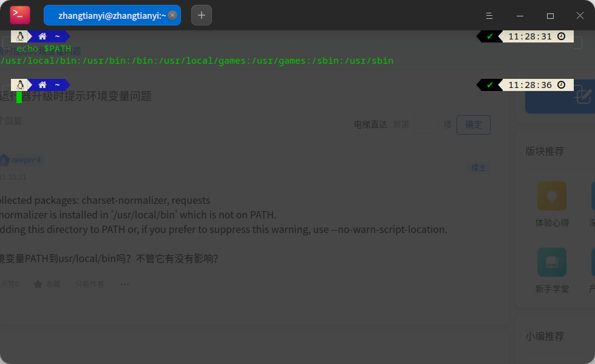
Task: Click the charset-normalizer, requests text line
Action: (x=105, y=200)
